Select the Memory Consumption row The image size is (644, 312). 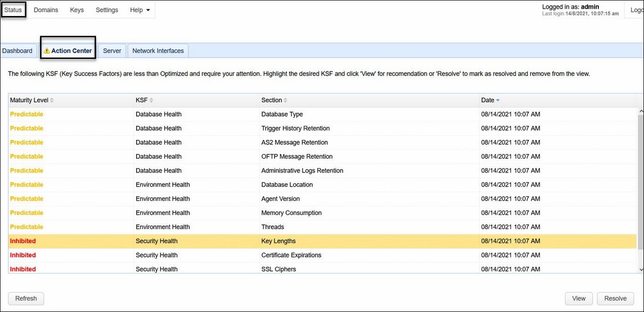323,213
